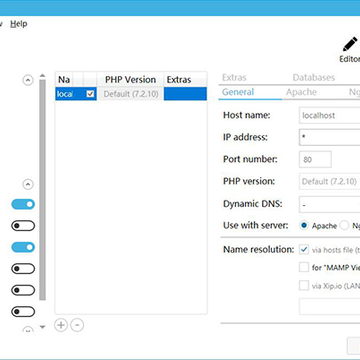Collapse the sidebar section above the switches
This screenshot has height=360, width=360.
pos(28,184)
